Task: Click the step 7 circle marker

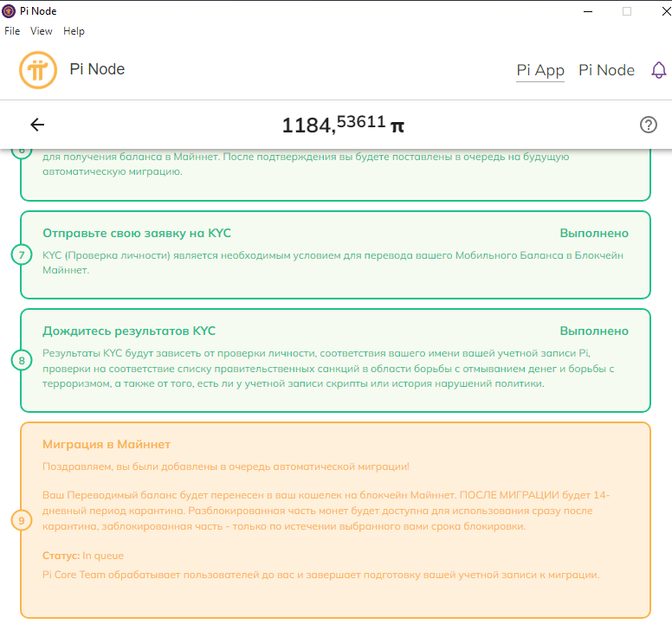Action: (x=22, y=254)
